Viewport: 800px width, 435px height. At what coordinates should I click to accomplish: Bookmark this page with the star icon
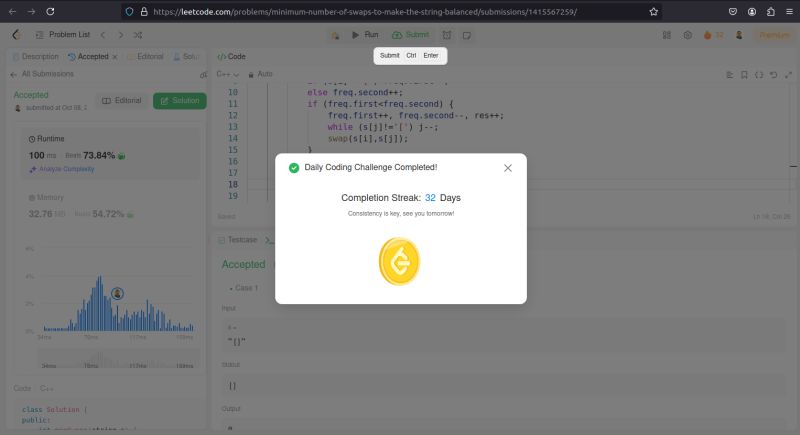pyautogui.click(x=654, y=12)
